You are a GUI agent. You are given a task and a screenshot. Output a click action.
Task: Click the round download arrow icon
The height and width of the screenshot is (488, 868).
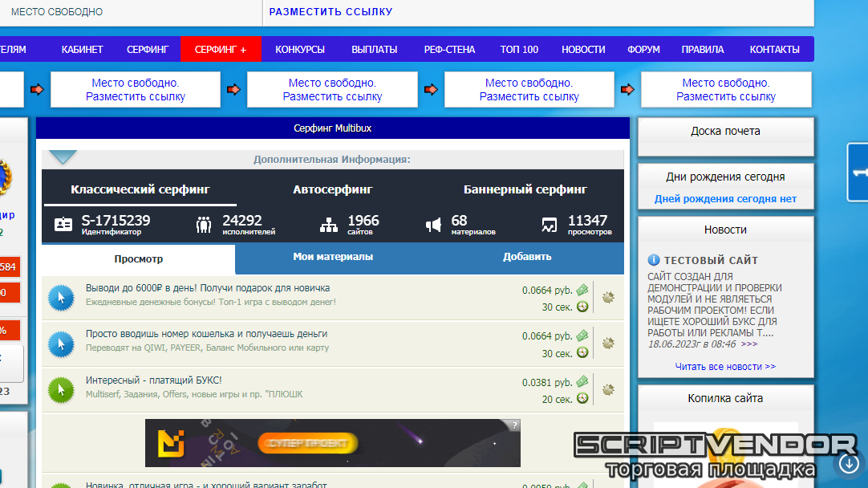pos(849,464)
